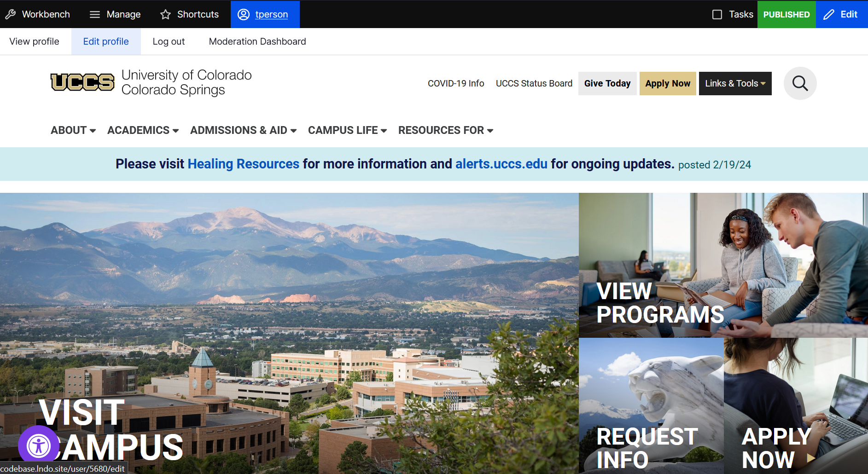The width and height of the screenshot is (868, 474).
Task: Click the Shortcuts toolbar label
Action: click(x=198, y=14)
